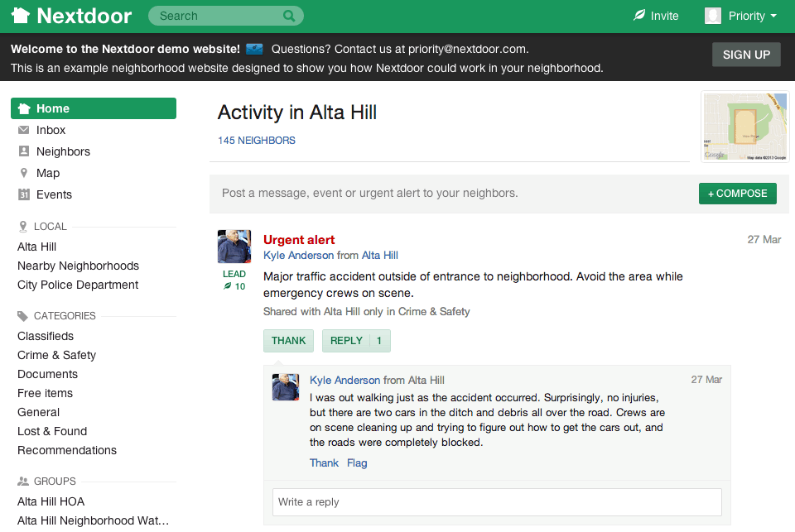Image resolution: width=795 pixels, height=532 pixels.
Task: Click THANK on the urgent alert
Action: tap(288, 341)
